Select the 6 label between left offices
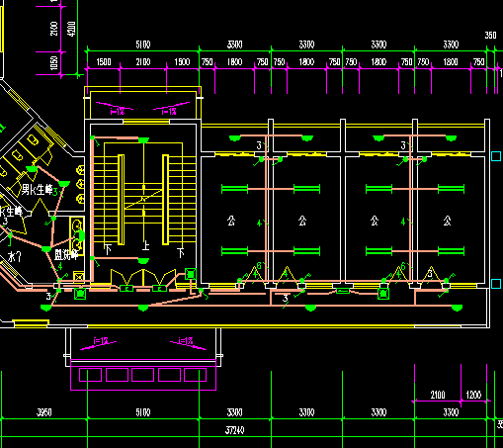 259,265
